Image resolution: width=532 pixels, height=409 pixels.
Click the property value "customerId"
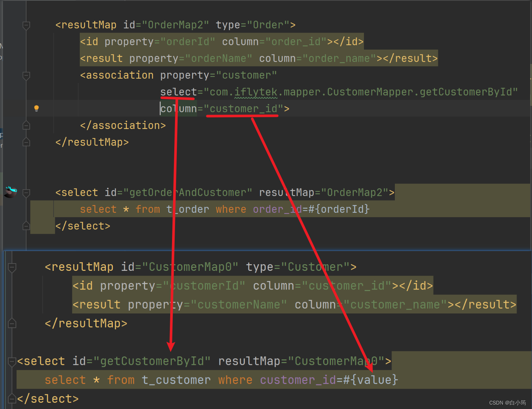(204, 286)
